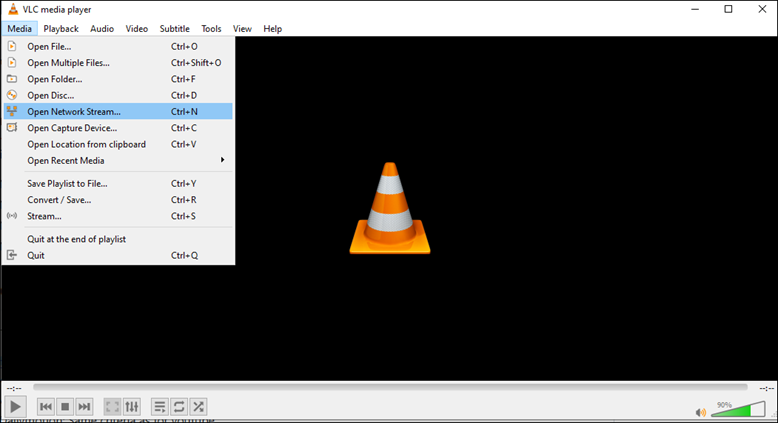Show extended settings equalizer icon
The height and width of the screenshot is (423, 778).
point(132,407)
